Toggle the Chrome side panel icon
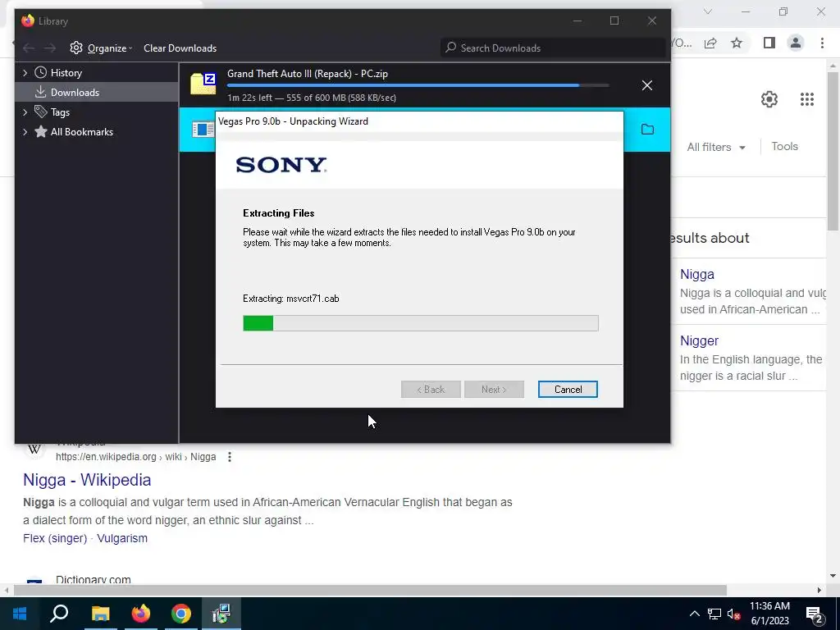 click(x=769, y=43)
